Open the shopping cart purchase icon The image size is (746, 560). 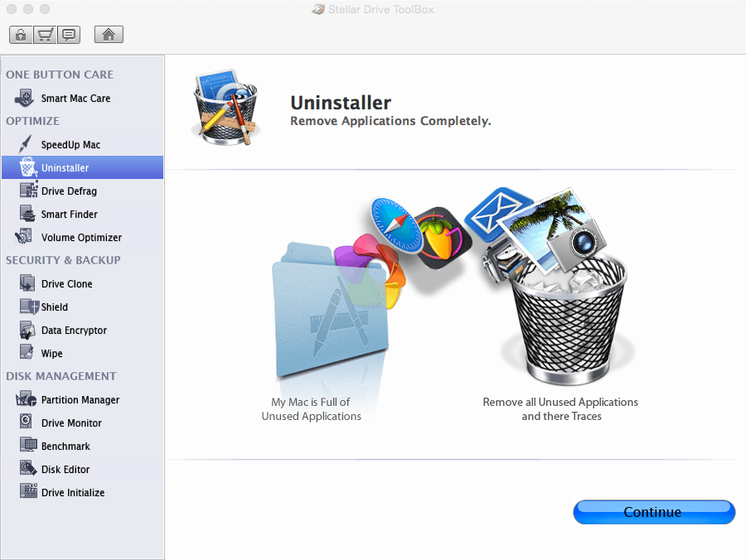click(45, 35)
